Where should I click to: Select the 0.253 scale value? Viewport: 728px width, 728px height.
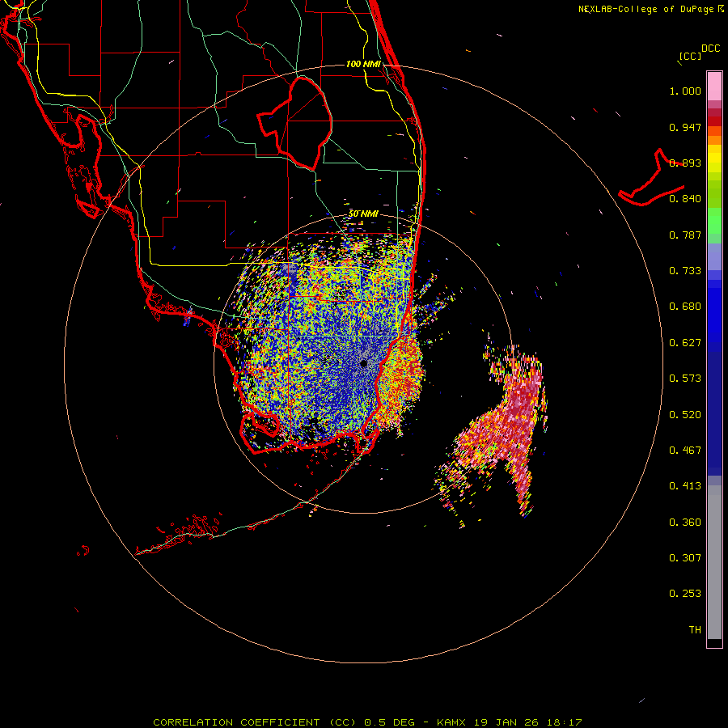[x=685, y=594]
